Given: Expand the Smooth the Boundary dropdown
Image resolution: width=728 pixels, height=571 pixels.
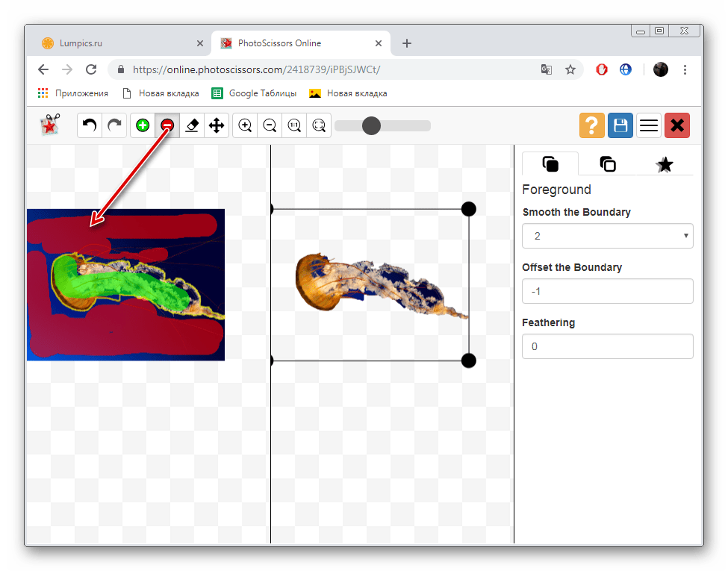Looking at the screenshot, I should 607,236.
